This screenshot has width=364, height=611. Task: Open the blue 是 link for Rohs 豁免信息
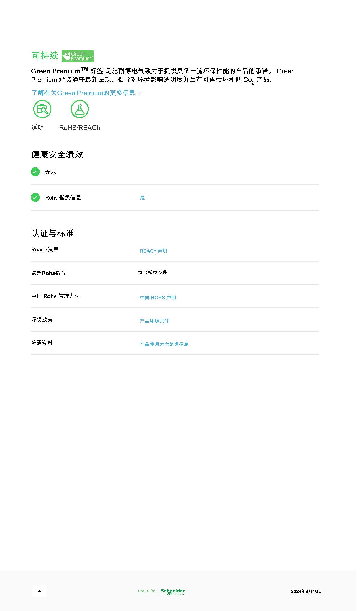(x=142, y=198)
